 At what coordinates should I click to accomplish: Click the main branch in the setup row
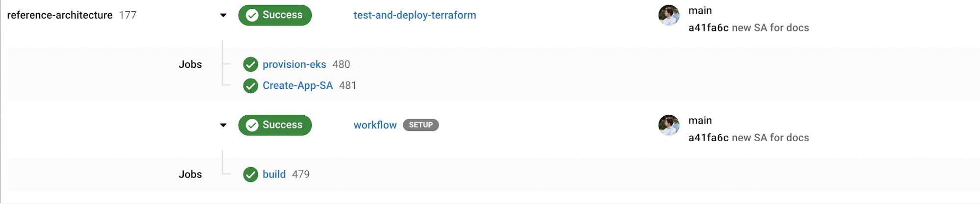coord(700,120)
